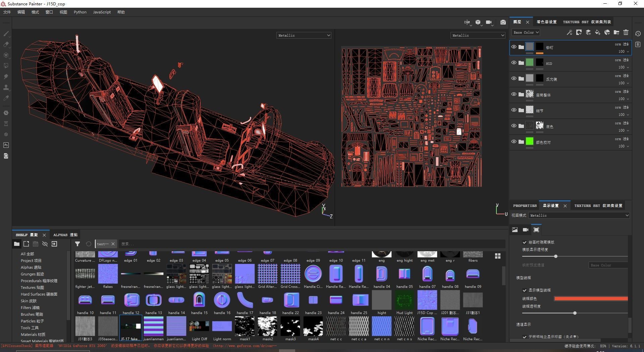
Task: Click the Add mask icon in layers toolbar
Action: coord(579,32)
